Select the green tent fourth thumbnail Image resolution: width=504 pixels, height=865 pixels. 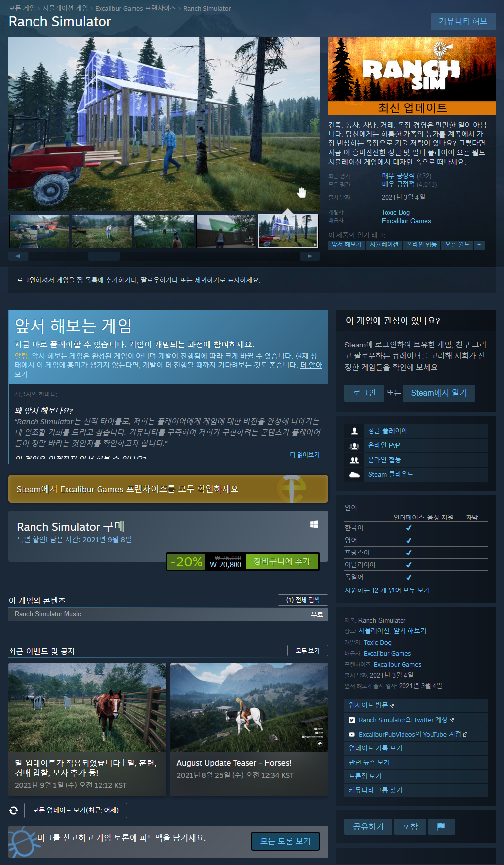click(226, 231)
